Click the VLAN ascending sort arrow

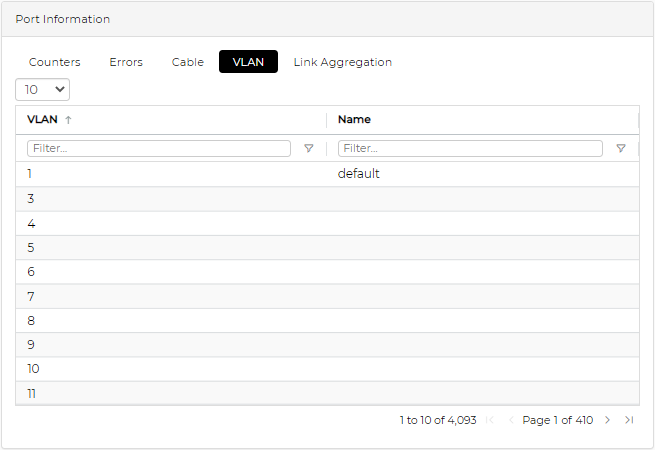pos(68,120)
